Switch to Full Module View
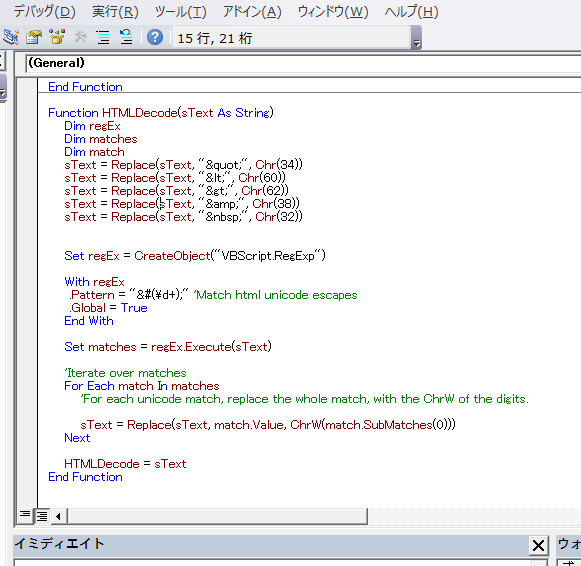581x566 pixels. click(x=42, y=516)
